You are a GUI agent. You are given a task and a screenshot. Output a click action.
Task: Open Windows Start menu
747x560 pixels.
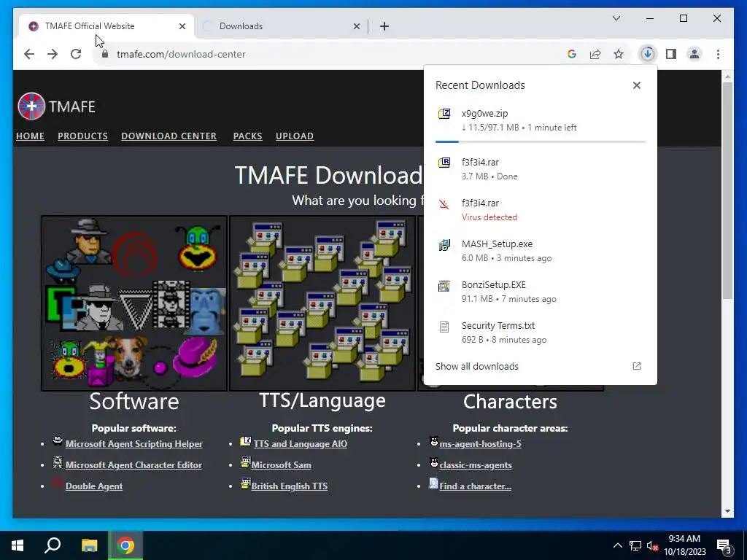(x=18, y=545)
